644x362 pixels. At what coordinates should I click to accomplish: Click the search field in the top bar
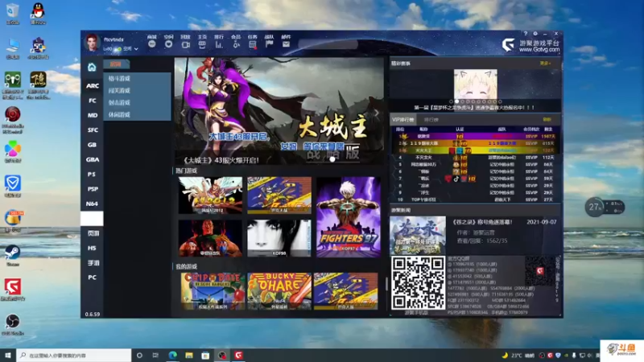point(328,44)
